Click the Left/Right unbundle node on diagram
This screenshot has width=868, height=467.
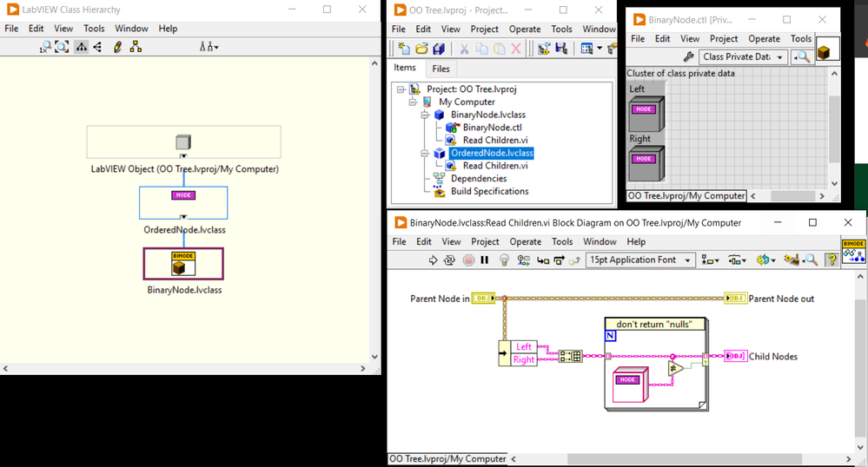pyautogui.click(x=518, y=353)
